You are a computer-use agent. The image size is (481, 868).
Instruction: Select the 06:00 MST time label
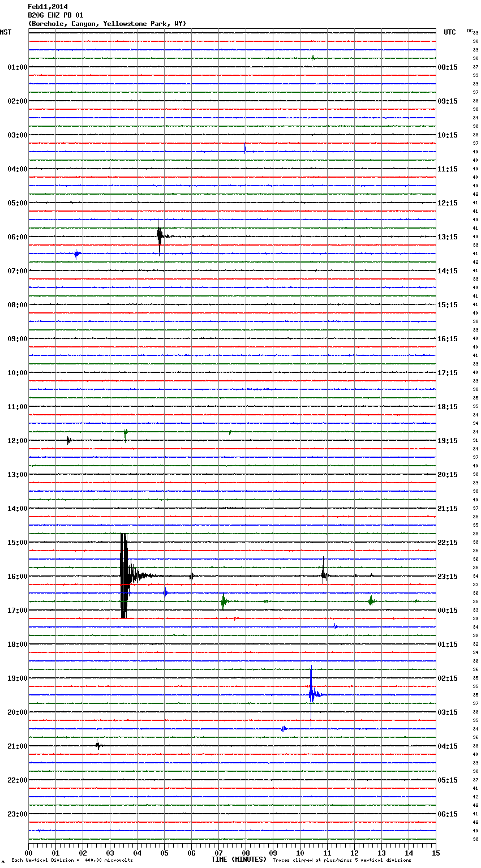tap(17, 237)
